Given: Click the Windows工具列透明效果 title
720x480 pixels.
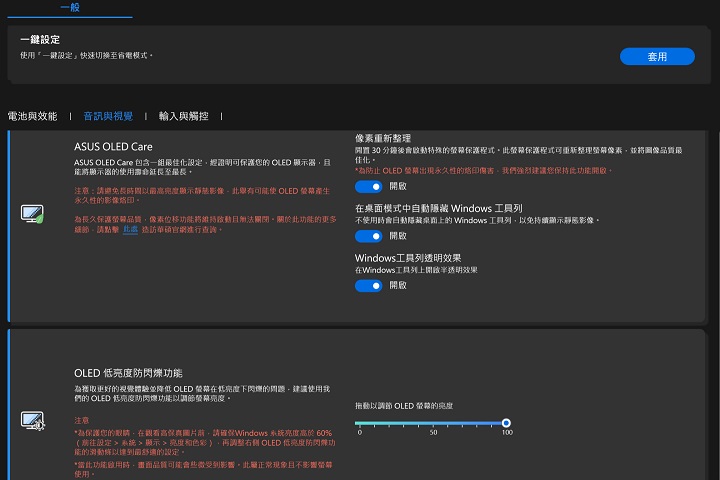Looking at the screenshot, I should point(408,258).
